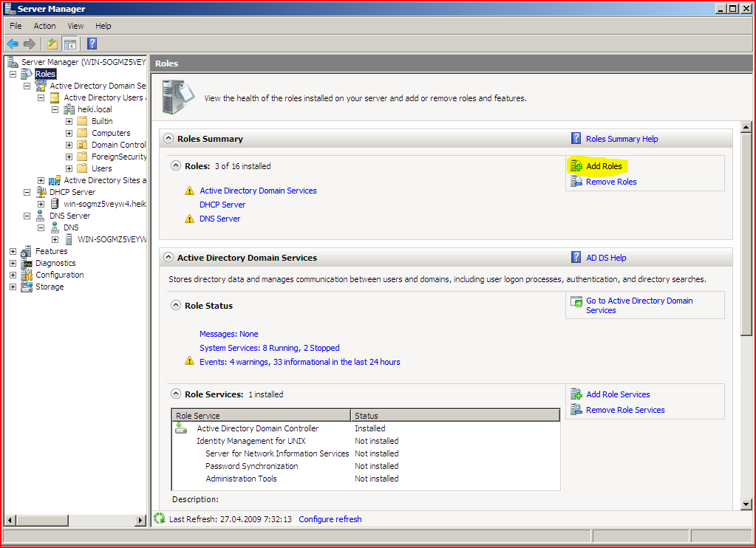
Task: Open the Remove Roles link
Action: 611,182
